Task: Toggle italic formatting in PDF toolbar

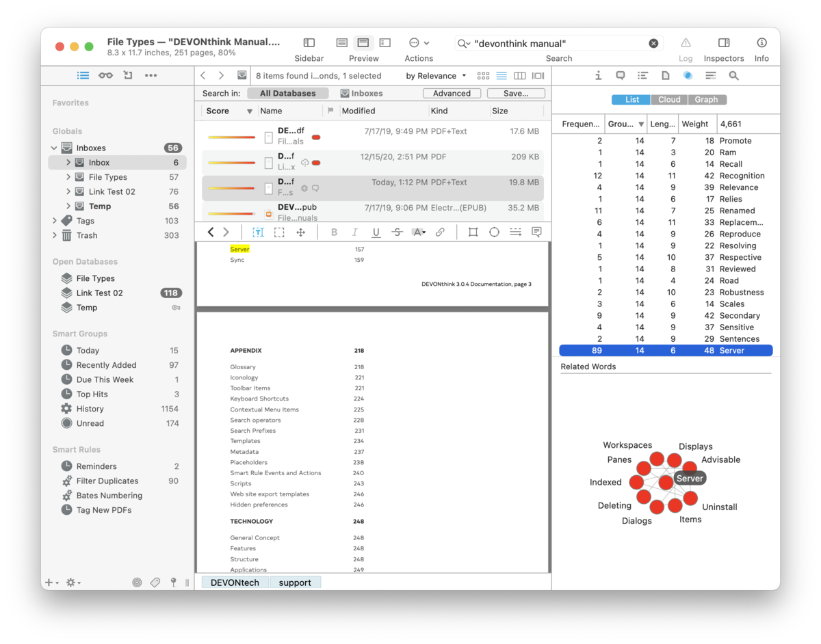Action: point(354,232)
